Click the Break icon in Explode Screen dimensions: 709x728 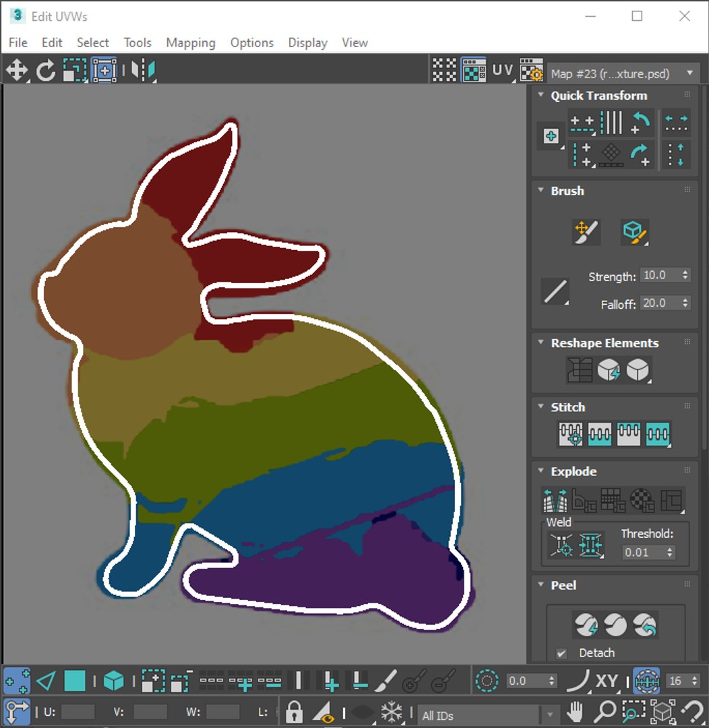coord(555,500)
